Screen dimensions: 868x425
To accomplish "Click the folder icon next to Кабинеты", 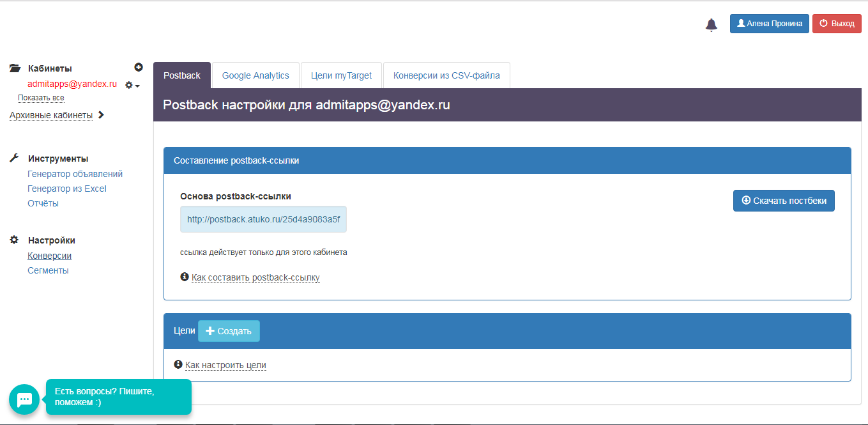I will pyautogui.click(x=15, y=68).
